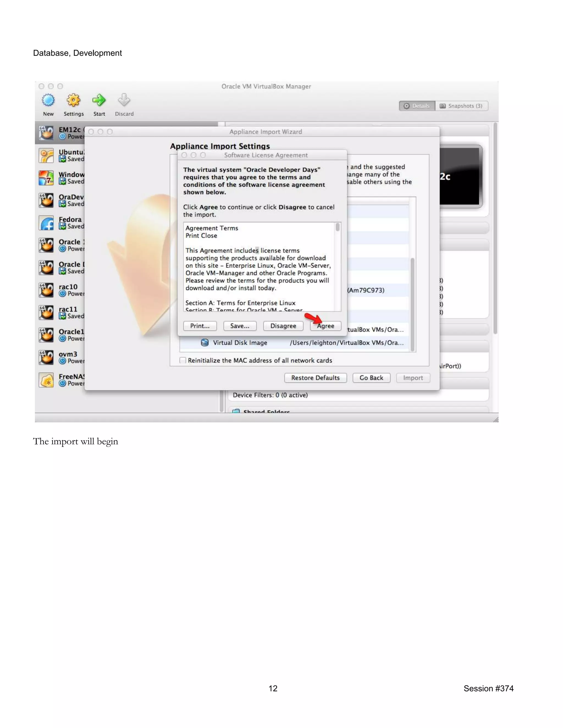
Task: Click the Restore Defaults button
Action: point(316,378)
